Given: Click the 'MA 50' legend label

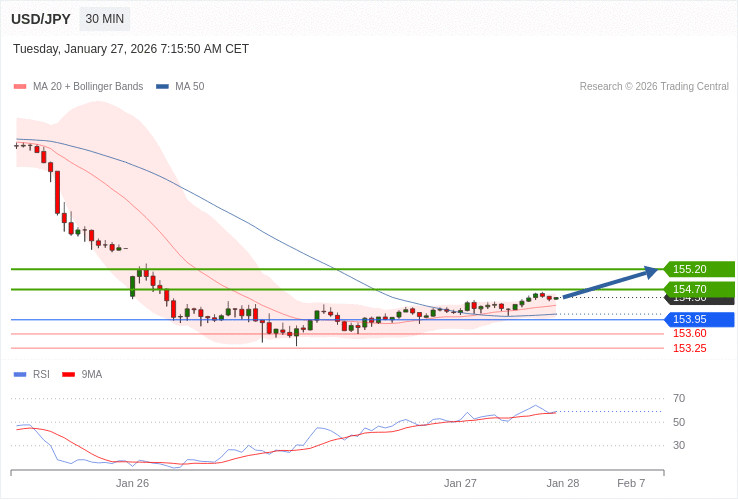Looking at the screenshot, I should [x=190, y=87].
